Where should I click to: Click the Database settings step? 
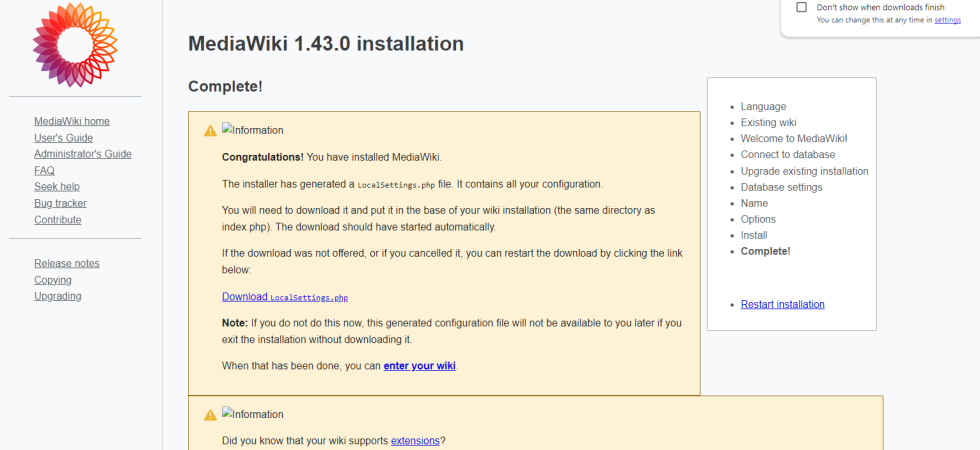(x=781, y=188)
